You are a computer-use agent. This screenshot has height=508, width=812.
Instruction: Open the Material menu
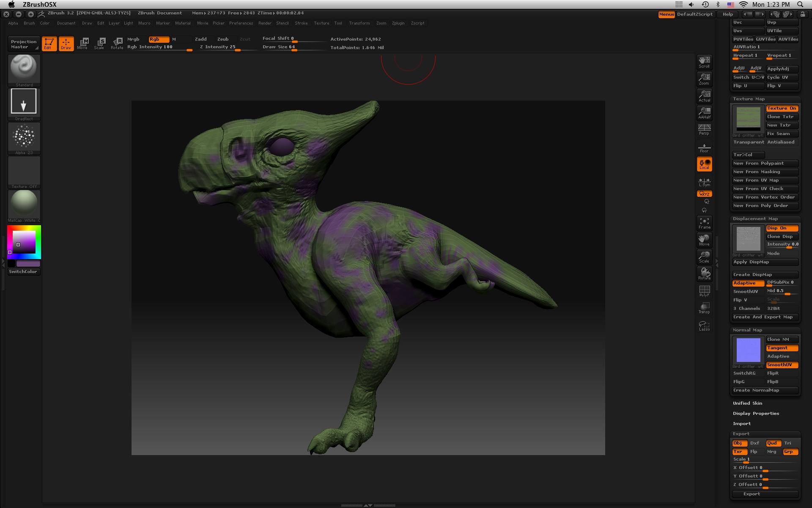(183, 23)
